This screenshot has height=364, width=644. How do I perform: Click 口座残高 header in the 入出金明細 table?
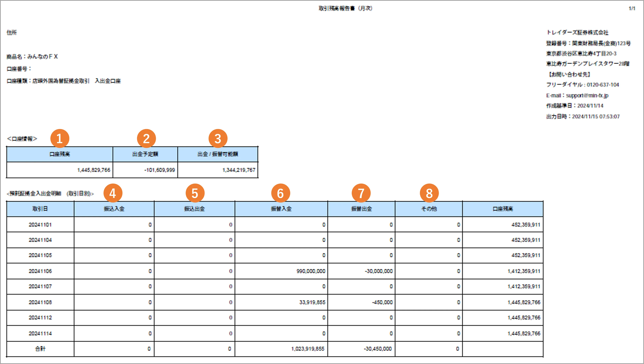click(x=503, y=209)
